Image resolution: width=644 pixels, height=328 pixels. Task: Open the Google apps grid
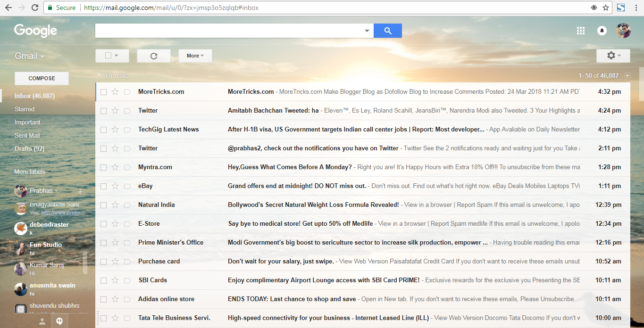tap(581, 31)
